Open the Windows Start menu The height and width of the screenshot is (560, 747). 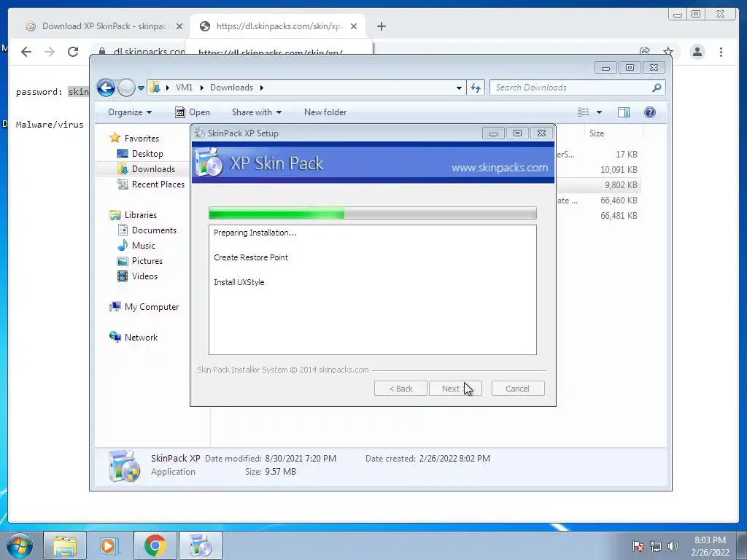tap(20, 545)
